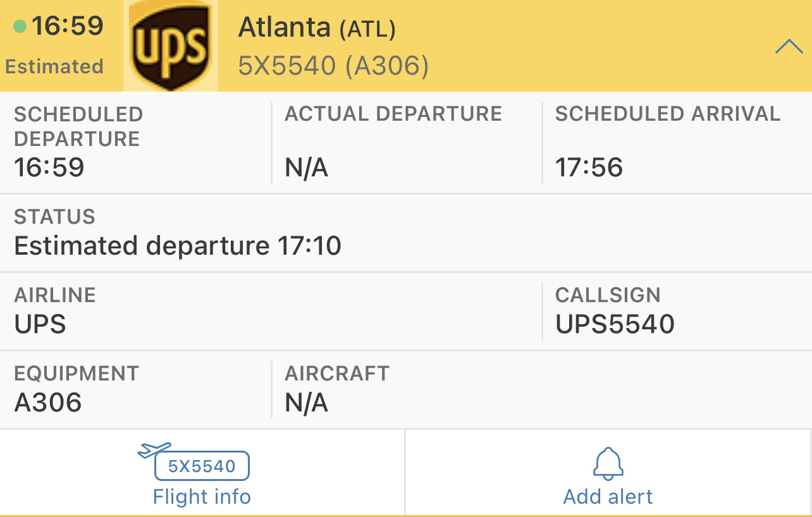Click the Scheduled Arrival 17:56 value

tap(589, 167)
